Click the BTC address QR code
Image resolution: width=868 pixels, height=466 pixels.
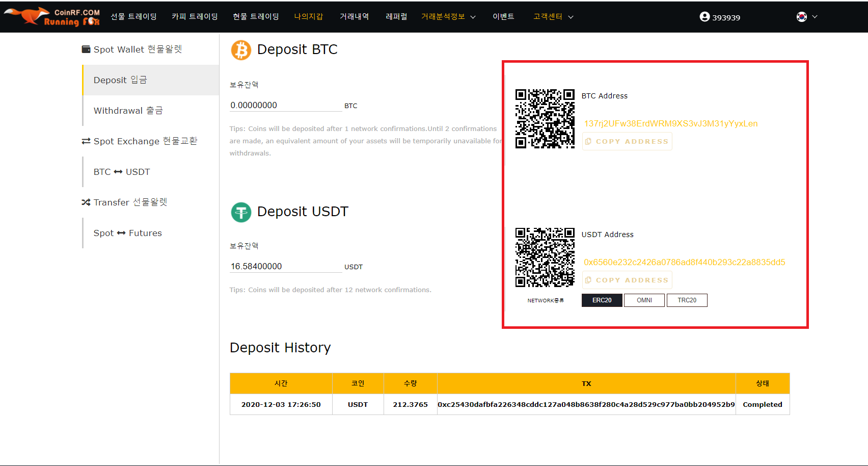545,119
